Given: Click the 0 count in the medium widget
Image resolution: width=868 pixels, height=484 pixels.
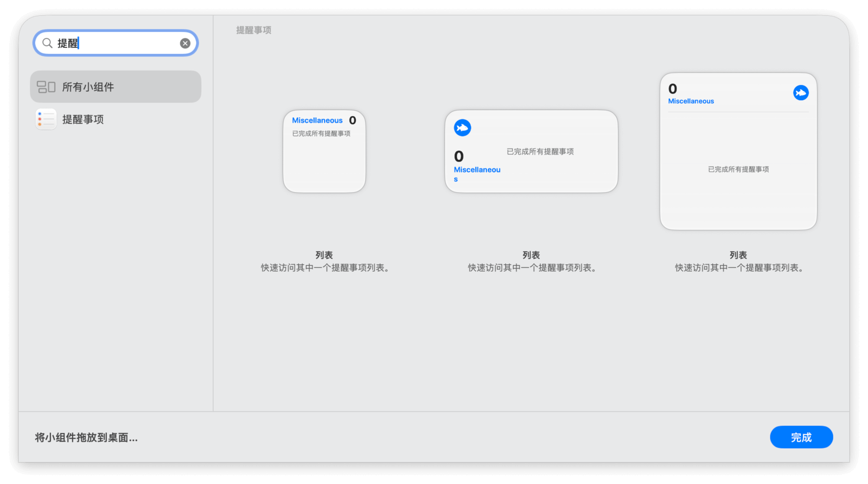Looking at the screenshot, I should [x=459, y=156].
